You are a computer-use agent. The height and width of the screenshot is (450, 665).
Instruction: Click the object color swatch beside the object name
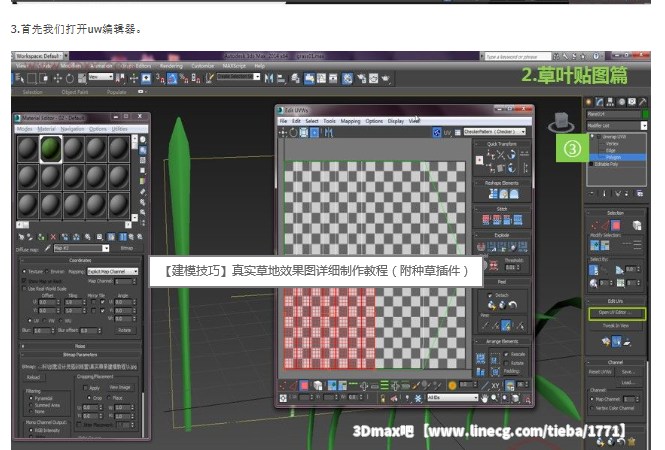pyautogui.click(x=645, y=114)
